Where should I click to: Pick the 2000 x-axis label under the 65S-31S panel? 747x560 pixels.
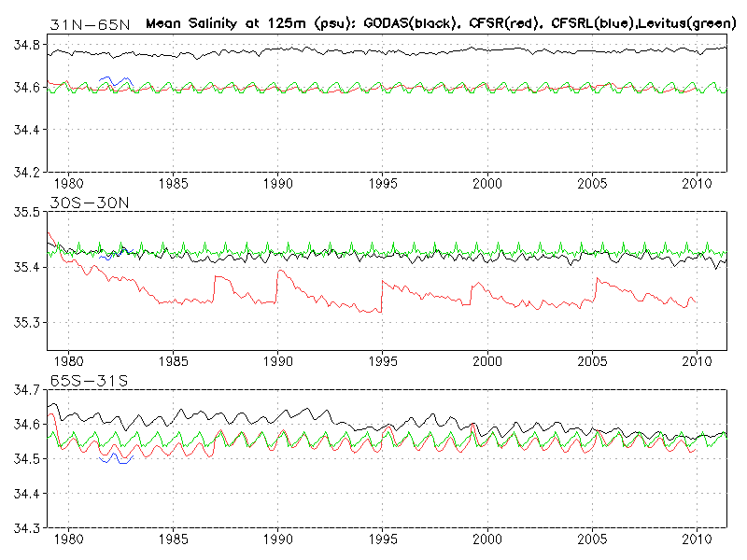click(x=487, y=539)
